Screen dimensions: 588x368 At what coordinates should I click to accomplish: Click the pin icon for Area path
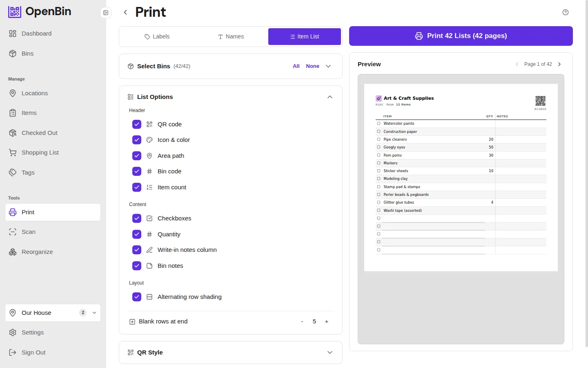pos(149,156)
